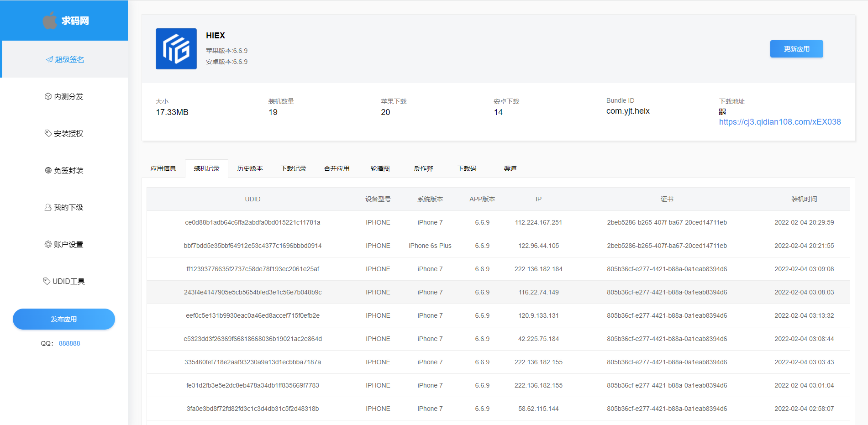Click IP address 122.96.44.105

coord(538,246)
